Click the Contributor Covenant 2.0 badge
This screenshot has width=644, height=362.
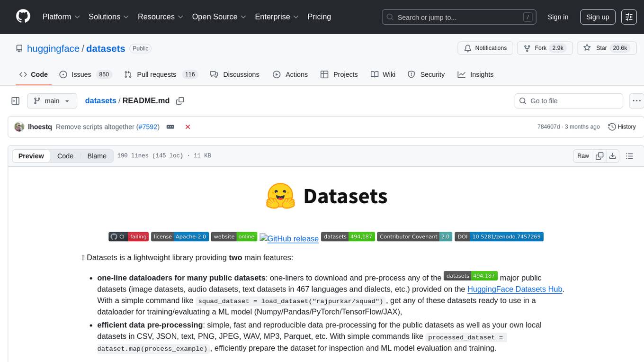pos(414,236)
